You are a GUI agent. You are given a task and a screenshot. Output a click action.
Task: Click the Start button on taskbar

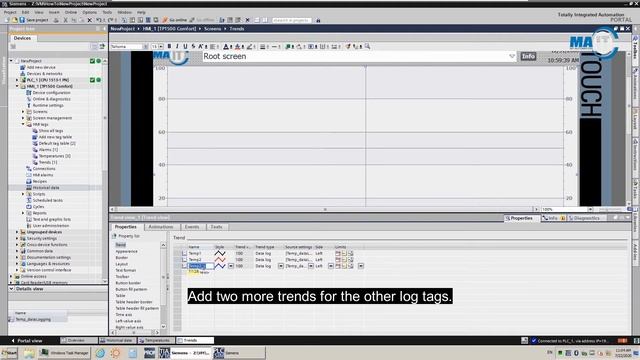9,353
